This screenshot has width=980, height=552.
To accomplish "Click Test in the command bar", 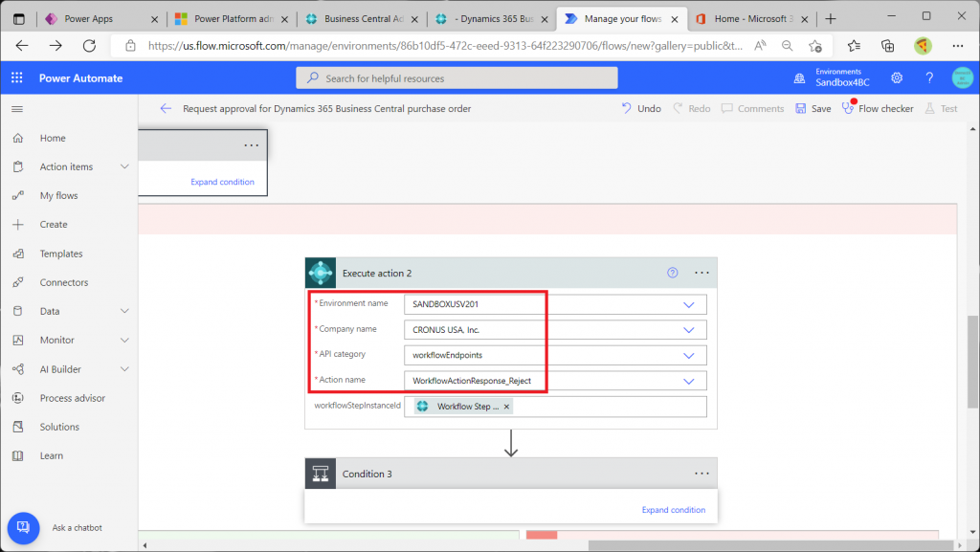I will click(942, 109).
